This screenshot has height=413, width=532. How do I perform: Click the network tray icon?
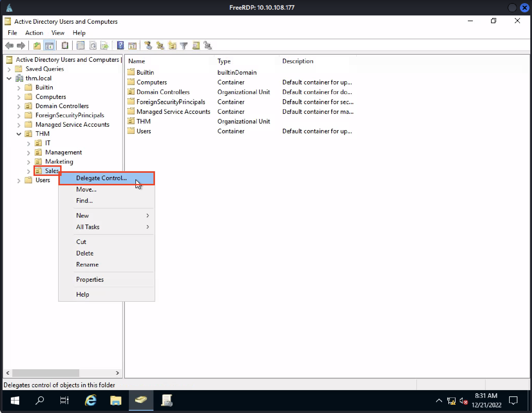(452, 401)
